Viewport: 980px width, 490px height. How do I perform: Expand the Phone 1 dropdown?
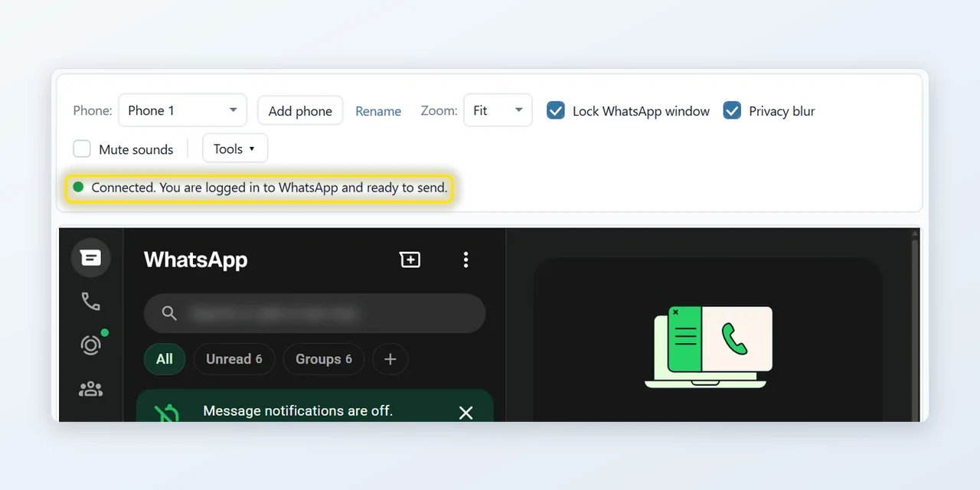(x=182, y=110)
